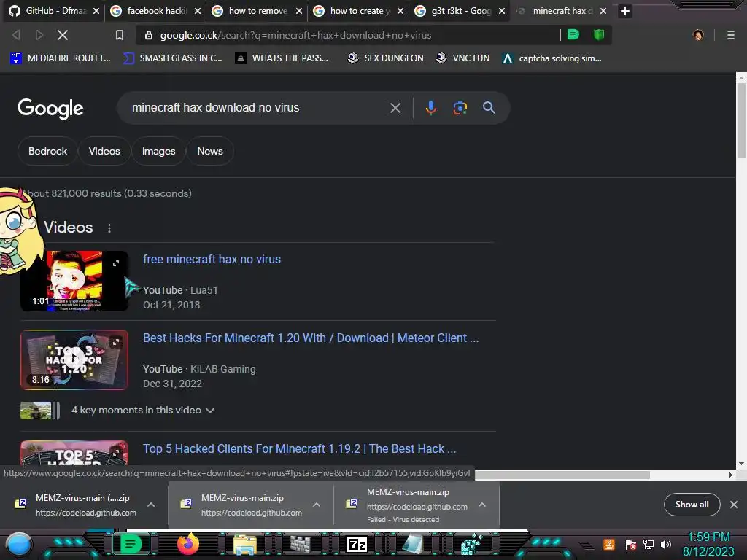Open Best Hacks For Minecraft 1.20 link
Screen dimensions: 747x560
[x=311, y=338]
